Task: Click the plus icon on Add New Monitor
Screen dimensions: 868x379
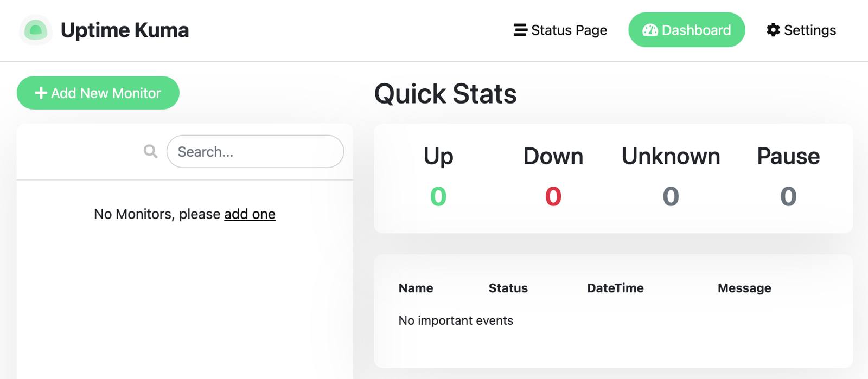Action: 41,93
